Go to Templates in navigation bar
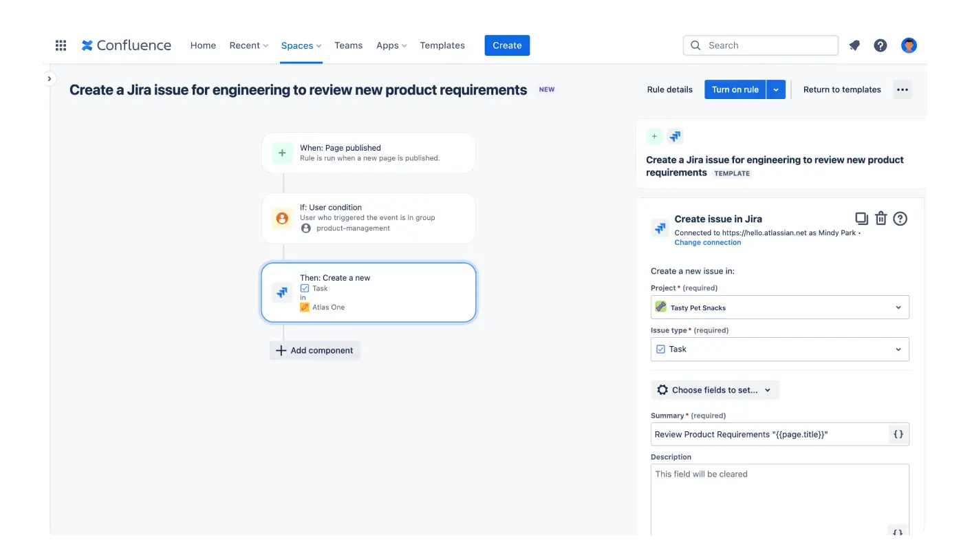The width and height of the screenshot is (972, 560). pyautogui.click(x=442, y=45)
